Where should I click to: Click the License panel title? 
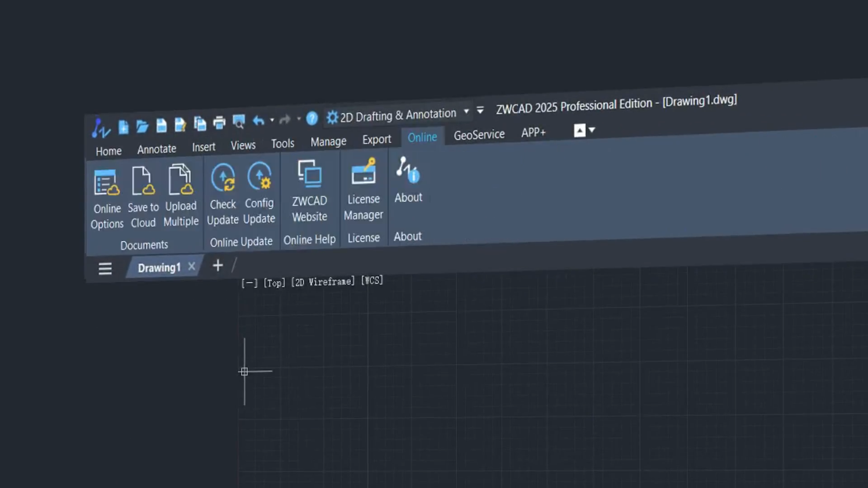coord(363,238)
